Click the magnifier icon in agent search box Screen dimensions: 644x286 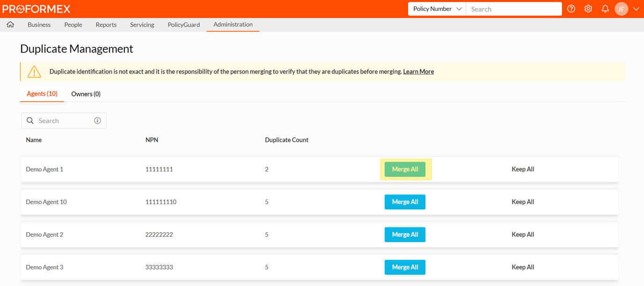pos(30,121)
